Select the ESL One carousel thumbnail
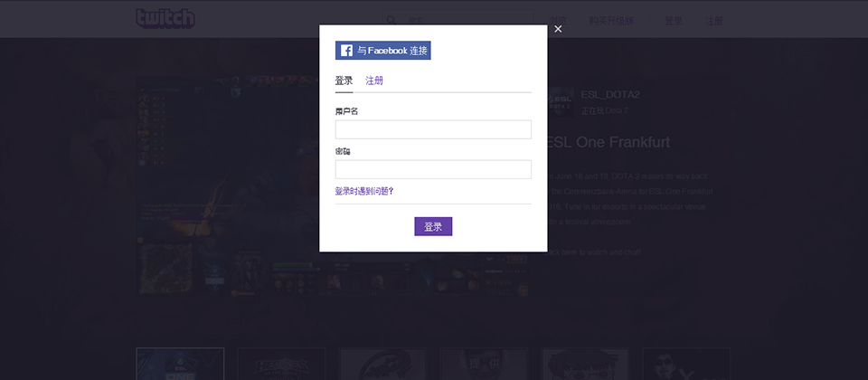 [180, 364]
